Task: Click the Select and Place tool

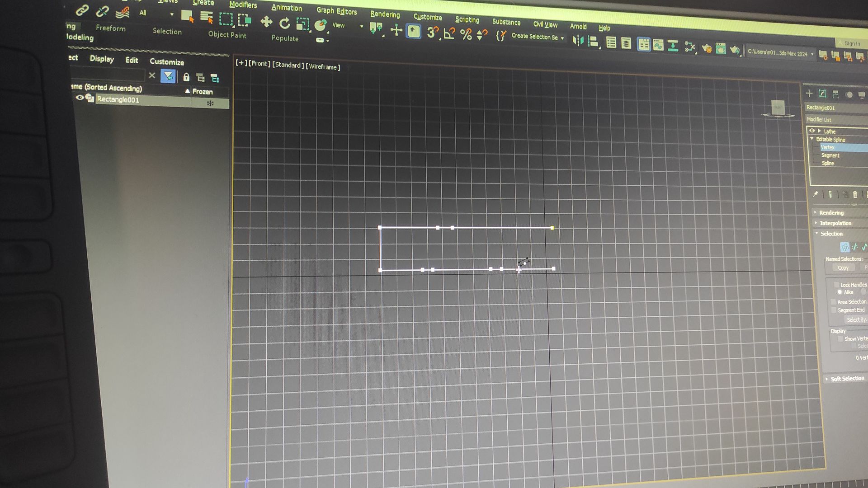Action: coord(321,25)
